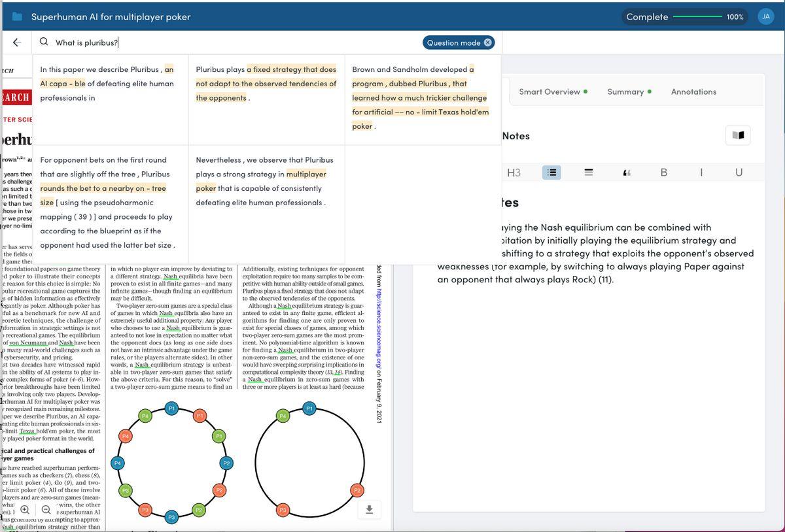Zoom out of the PDF
The height and width of the screenshot is (532, 785).
point(46,510)
